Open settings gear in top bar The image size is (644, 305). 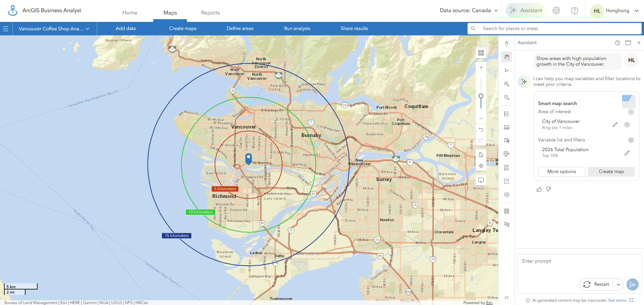[556, 10]
